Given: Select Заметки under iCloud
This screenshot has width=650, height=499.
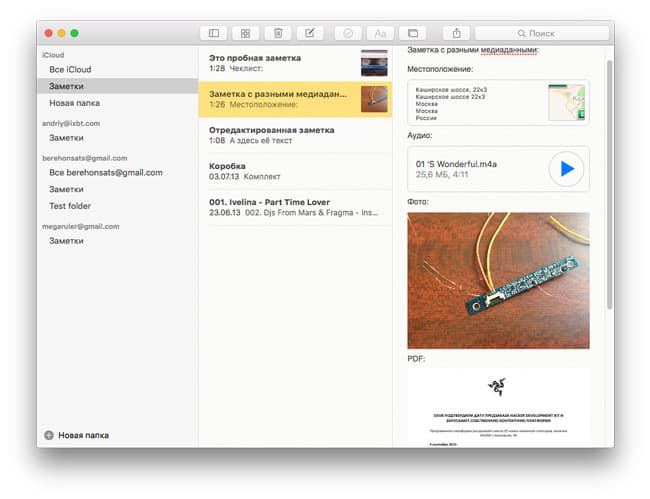Looking at the screenshot, I should [117, 86].
